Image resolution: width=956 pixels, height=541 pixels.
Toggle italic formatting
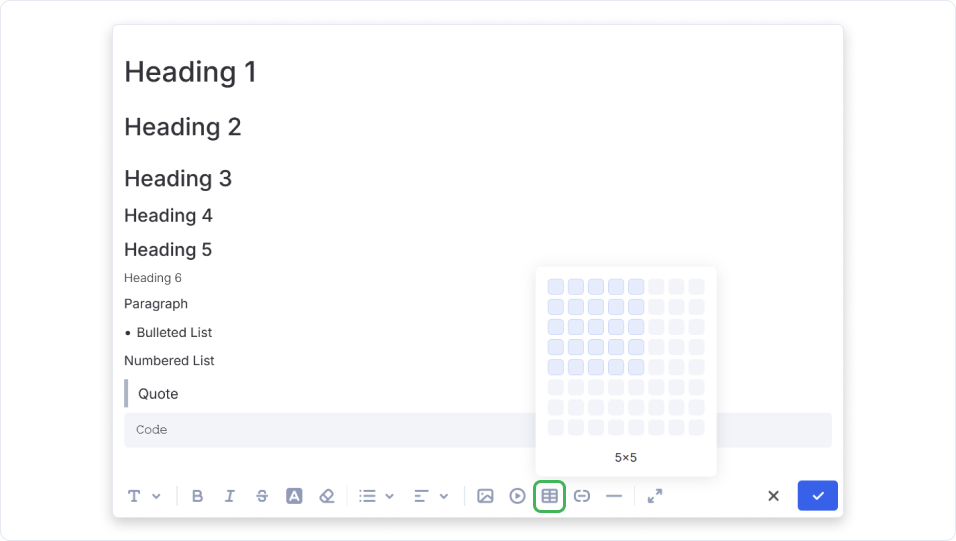point(230,496)
